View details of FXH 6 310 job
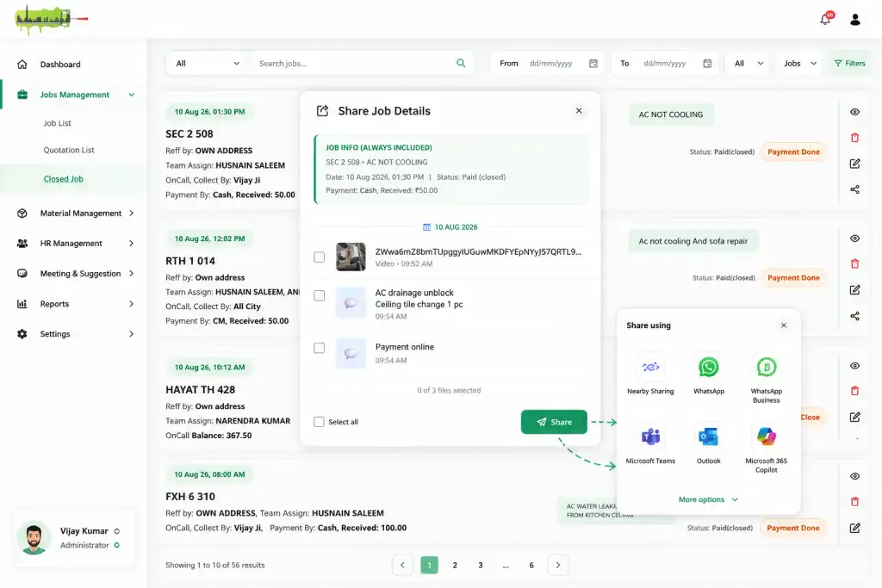The width and height of the screenshot is (882, 588). click(854, 476)
